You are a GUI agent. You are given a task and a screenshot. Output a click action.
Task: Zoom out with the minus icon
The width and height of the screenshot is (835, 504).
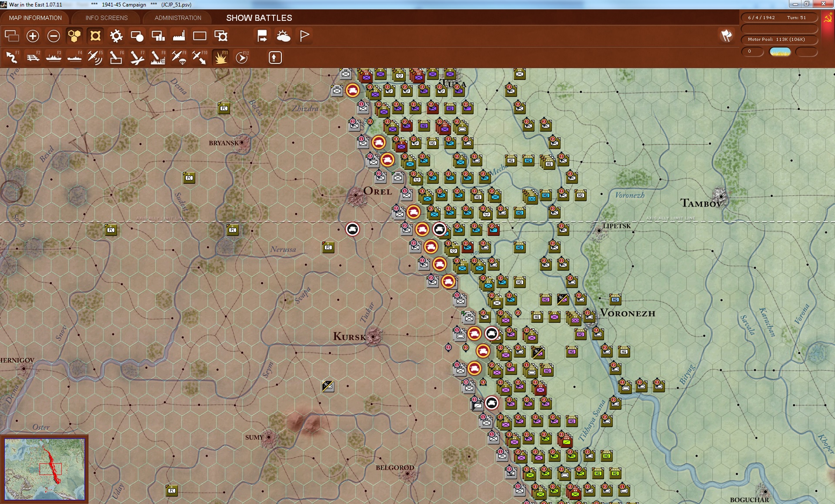[53, 36]
